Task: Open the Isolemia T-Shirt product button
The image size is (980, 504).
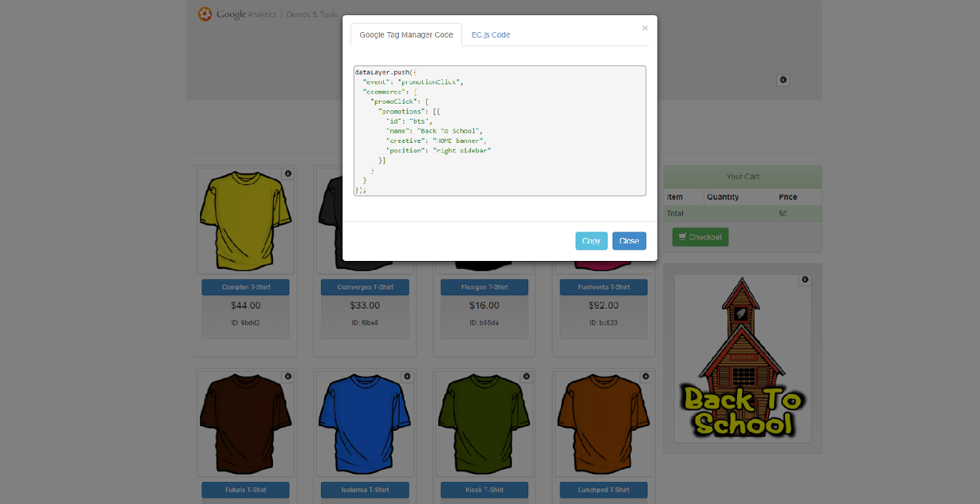Action: (x=365, y=490)
